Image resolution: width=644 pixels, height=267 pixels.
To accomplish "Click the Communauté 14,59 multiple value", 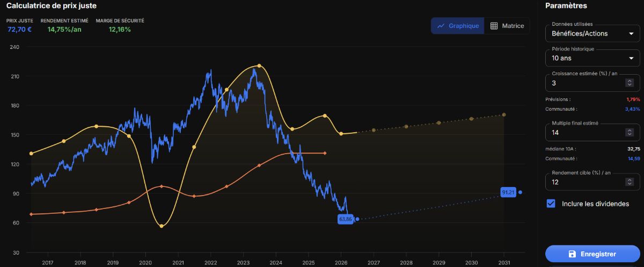I will point(633,158).
